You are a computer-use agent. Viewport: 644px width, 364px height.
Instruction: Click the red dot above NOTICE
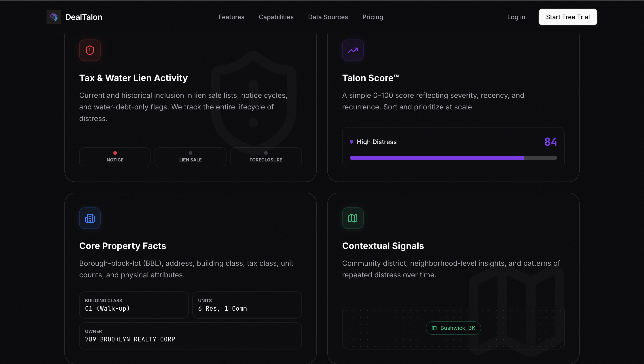pos(115,153)
